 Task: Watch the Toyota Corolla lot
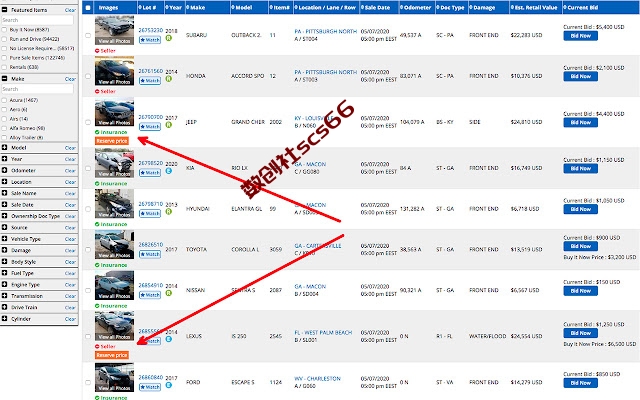tap(150, 254)
